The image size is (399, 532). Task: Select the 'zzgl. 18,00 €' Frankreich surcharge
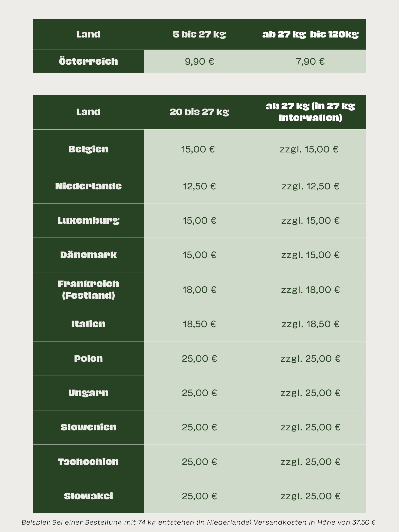point(310,290)
